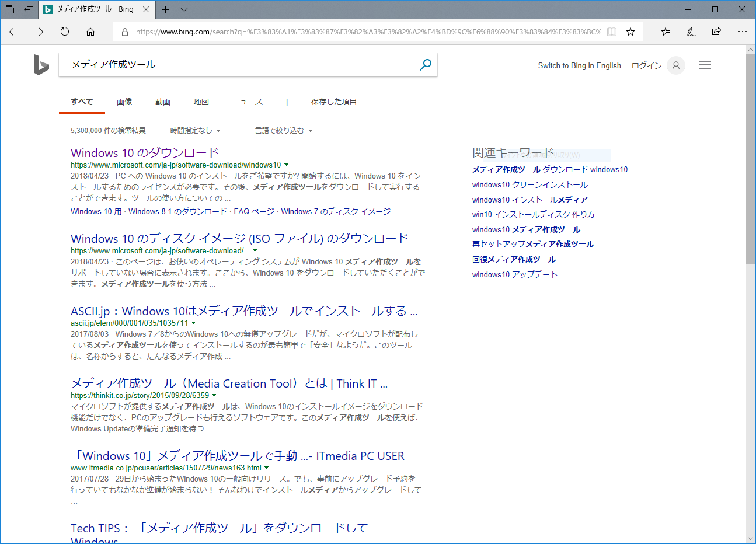Switch to the 動画 tab
756x544 pixels.
[x=163, y=102]
